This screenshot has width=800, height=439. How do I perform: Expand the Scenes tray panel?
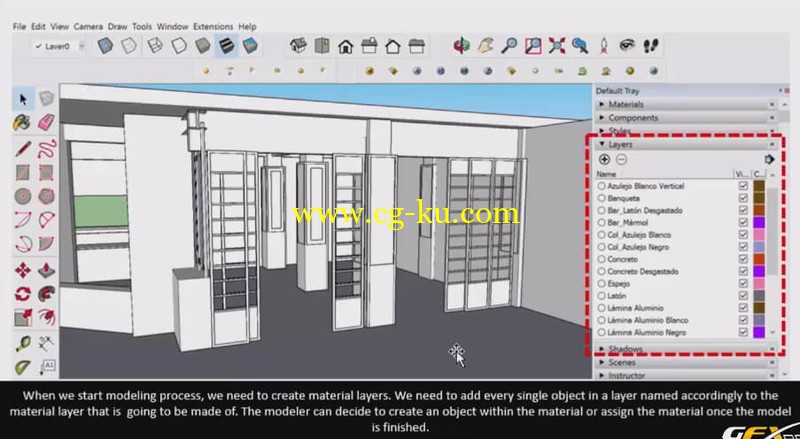(x=686, y=362)
